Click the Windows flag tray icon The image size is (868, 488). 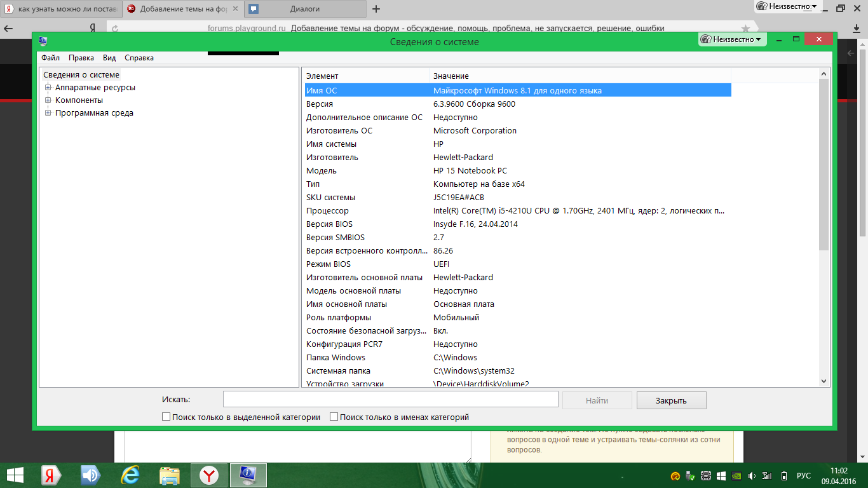[x=721, y=476]
